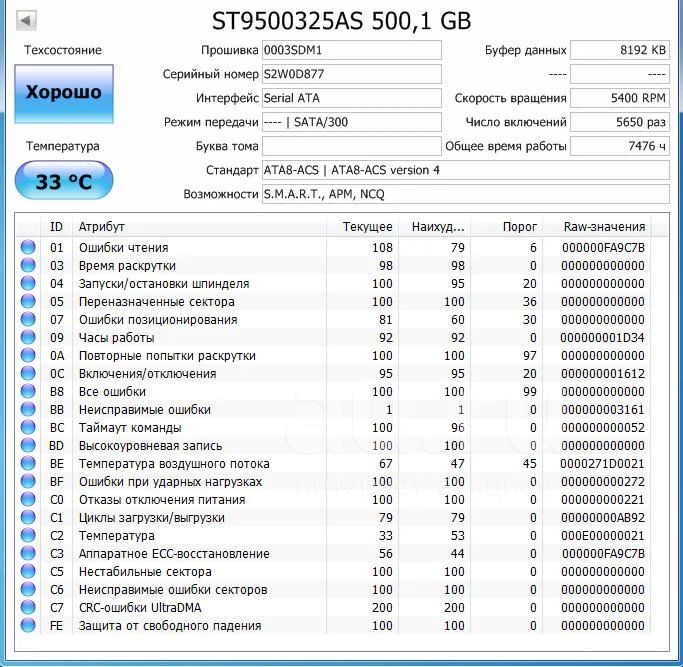Click the Атрибут column header

coord(199,227)
